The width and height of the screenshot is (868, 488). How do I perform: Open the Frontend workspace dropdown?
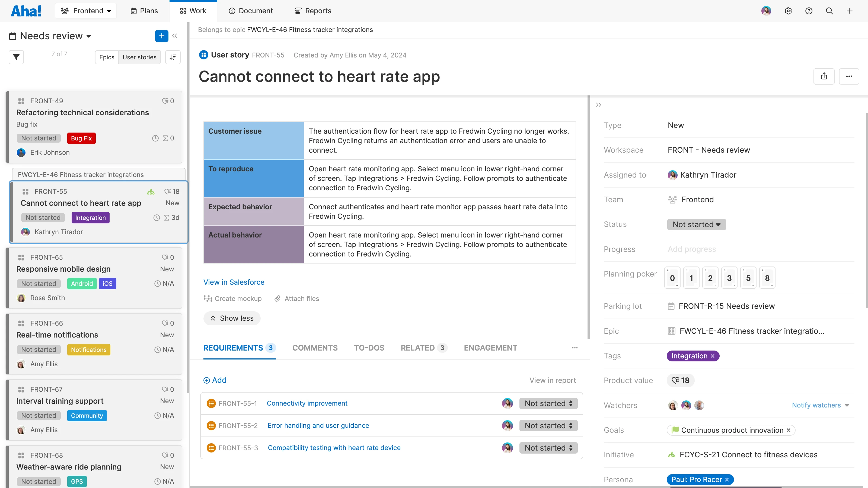click(86, 11)
